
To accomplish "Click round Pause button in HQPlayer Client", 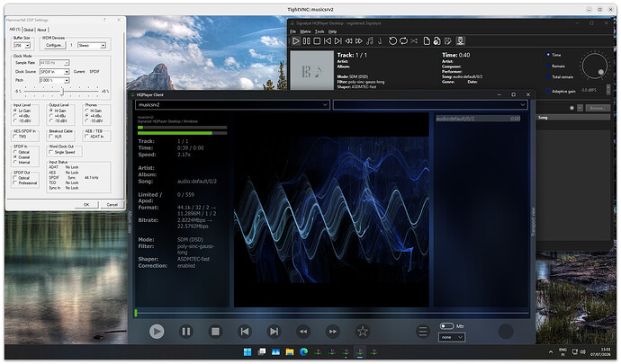I will pyautogui.click(x=185, y=331).
